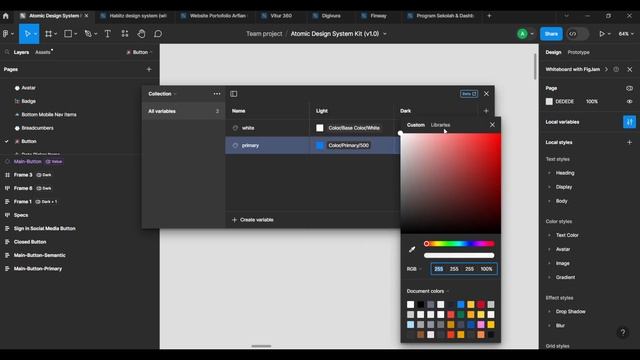Image resolution: width=640 pixels, height=360 pixels.
Task: Select the Sign in Social Media Button layer
Action: pos(44,229)
